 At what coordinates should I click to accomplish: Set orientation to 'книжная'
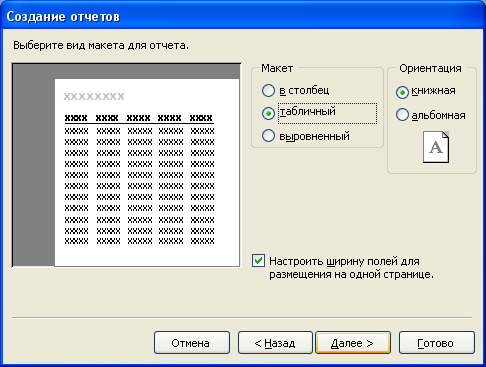pyautogui.click(x=402, y=92)
